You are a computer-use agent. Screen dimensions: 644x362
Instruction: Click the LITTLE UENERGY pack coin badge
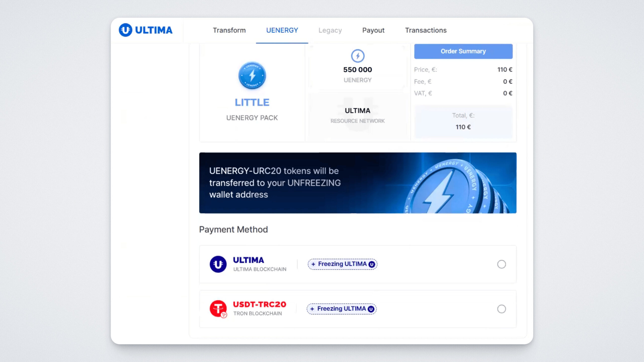pos(252,75)
